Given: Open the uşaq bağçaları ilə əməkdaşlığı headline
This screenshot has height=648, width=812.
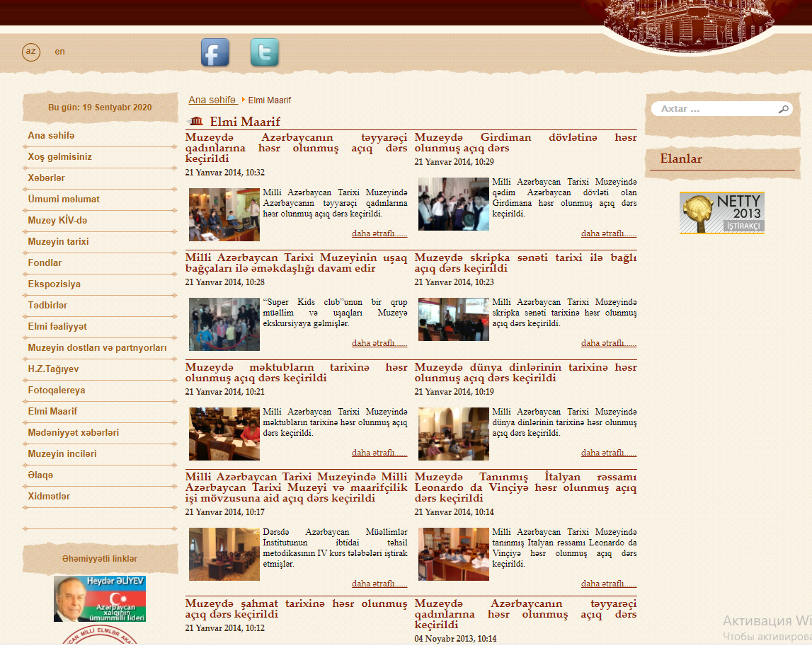Looking at the screenshot, I should (296, 263).
